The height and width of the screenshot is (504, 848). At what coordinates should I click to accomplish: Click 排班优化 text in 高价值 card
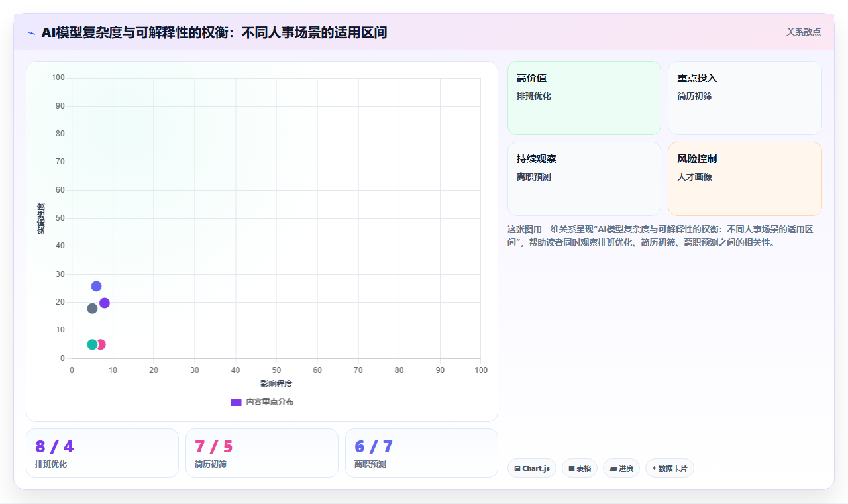click(x=534, y=96)
